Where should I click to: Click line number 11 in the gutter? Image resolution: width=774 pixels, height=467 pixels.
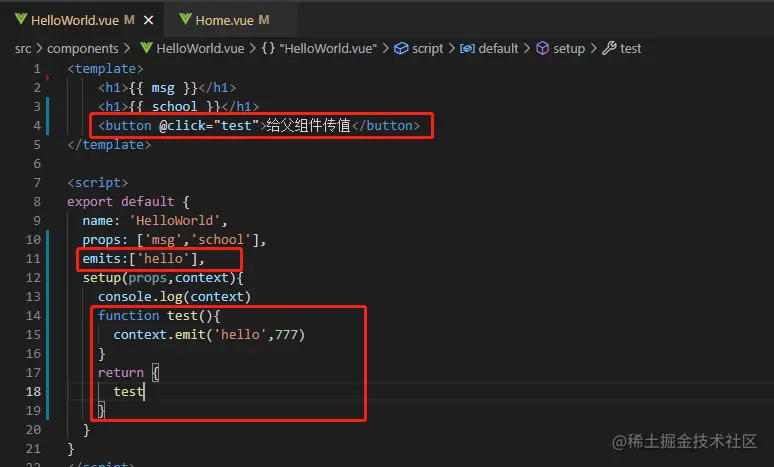[33, 259]
